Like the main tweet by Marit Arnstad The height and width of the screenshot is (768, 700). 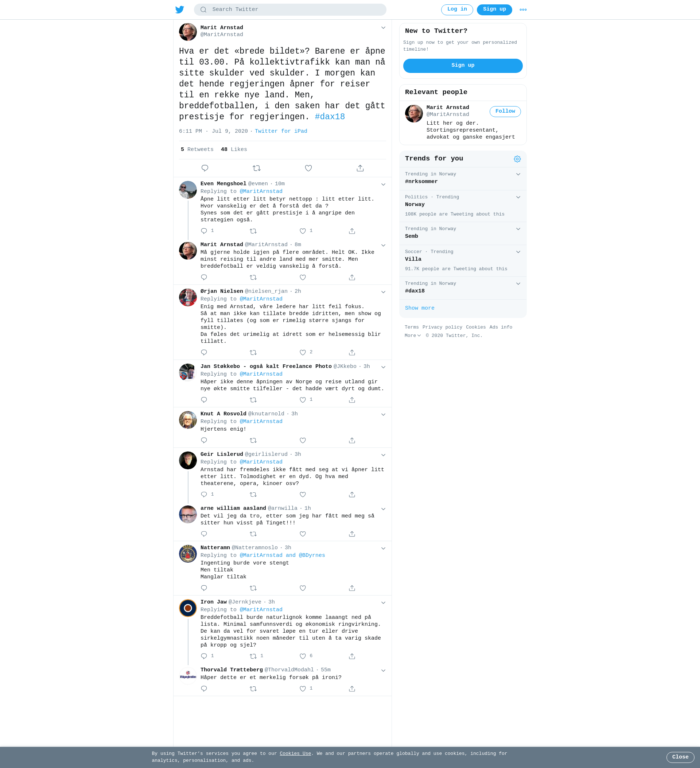308,168
